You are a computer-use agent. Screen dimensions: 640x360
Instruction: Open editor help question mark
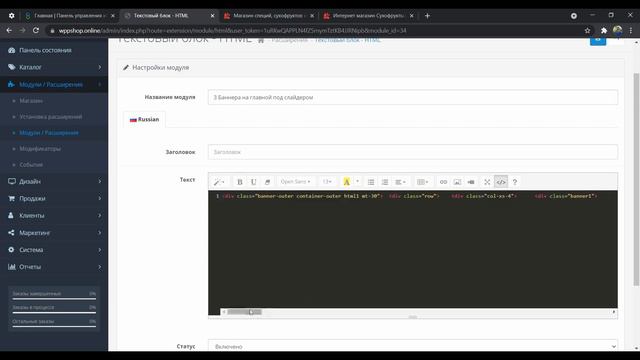[x=515, y=182]
